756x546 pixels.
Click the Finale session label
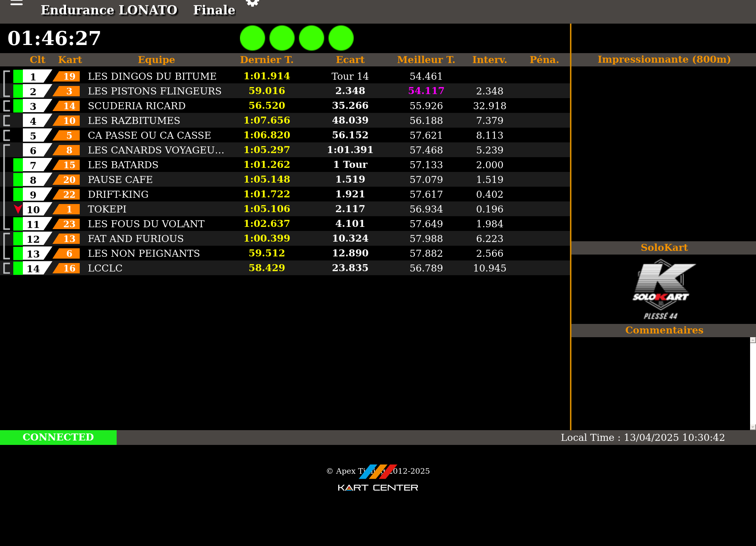[x=214, y=10]
